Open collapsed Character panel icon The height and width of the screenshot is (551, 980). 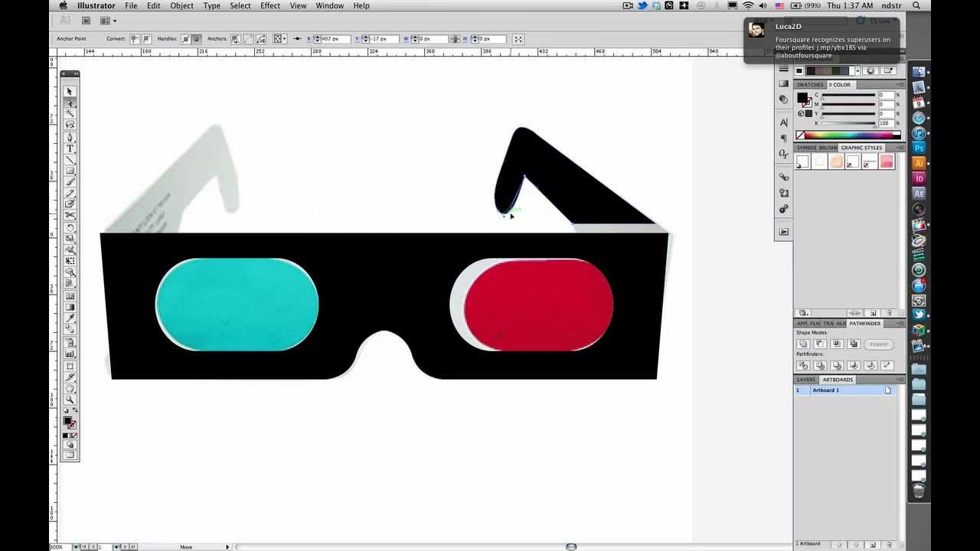click(783, 122)
